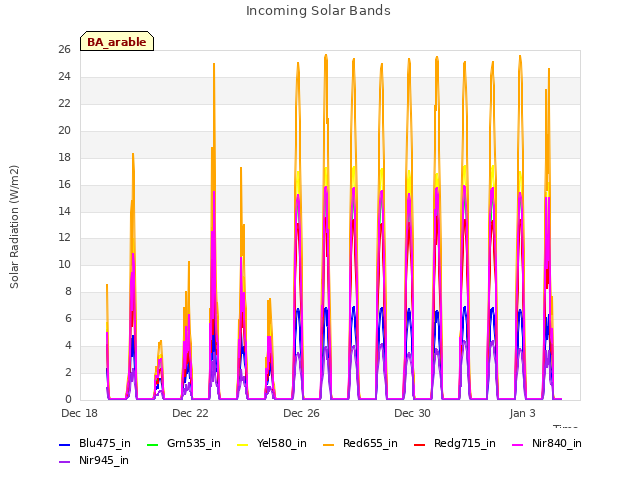Click the chart title Incoming Solar Bands
Screen dimensions: 640x480
318,11
